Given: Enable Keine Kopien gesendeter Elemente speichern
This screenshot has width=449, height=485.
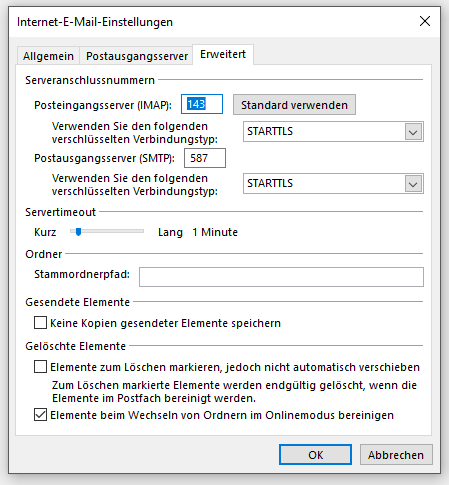Looking at the screenshot, I should (40, 323).
